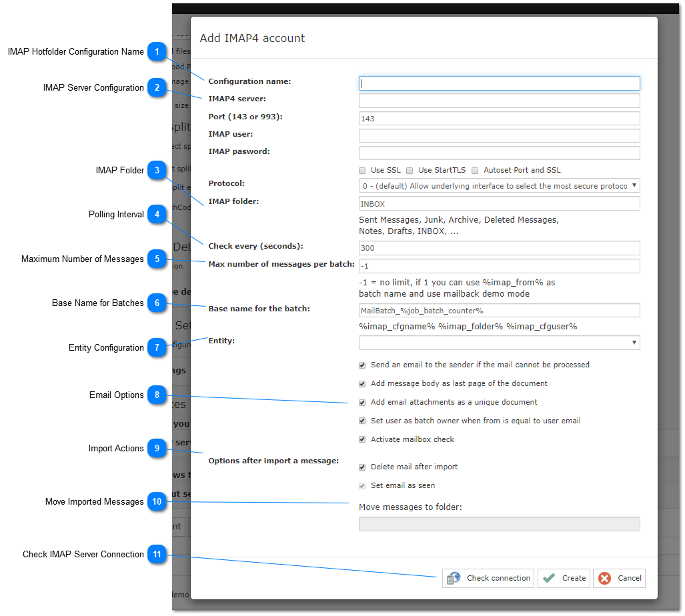Toggle Add email attachments as unique document
Viewport: 685px width, 616px height.
pos(362,403)
